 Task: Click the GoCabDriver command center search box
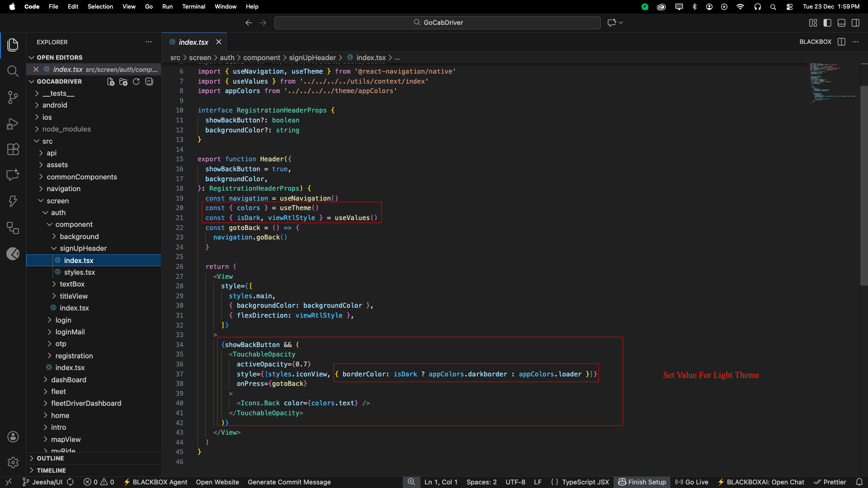(x=437, y=23)
